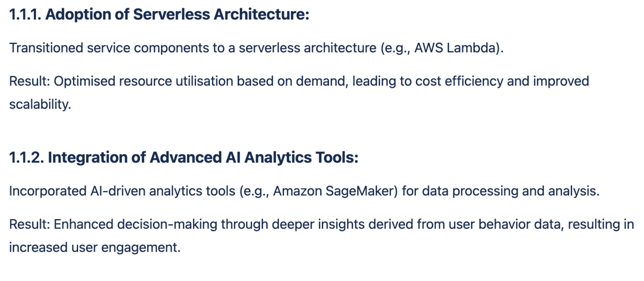Click "Result:" label under Serverless Architecture
Image resolution: width=644 pixels, height=281 pixels.
coord(30,81)
